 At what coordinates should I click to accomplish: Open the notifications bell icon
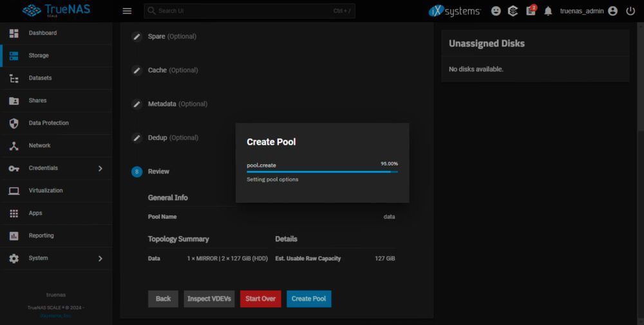click(x=548, y=11)
